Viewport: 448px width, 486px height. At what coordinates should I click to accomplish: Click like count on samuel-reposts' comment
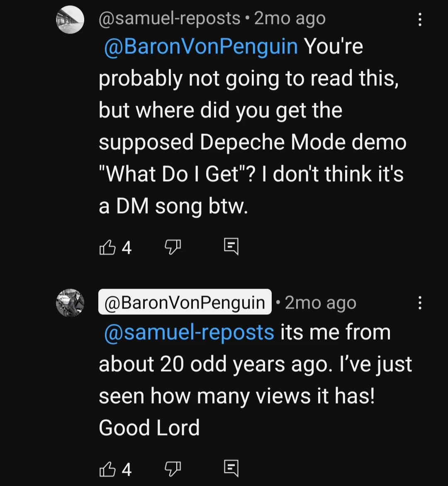[127, 248]
